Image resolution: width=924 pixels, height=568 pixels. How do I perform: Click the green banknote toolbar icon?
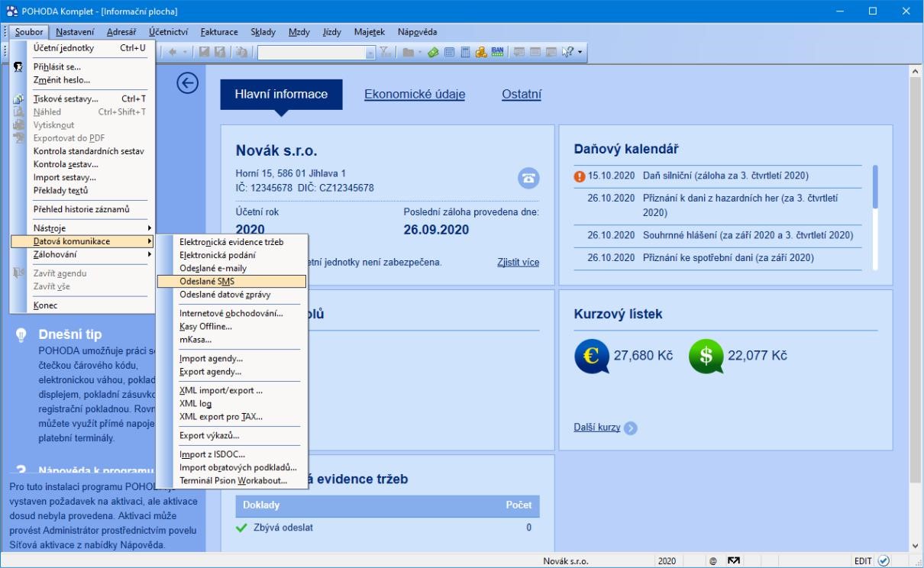pos(432,53)
